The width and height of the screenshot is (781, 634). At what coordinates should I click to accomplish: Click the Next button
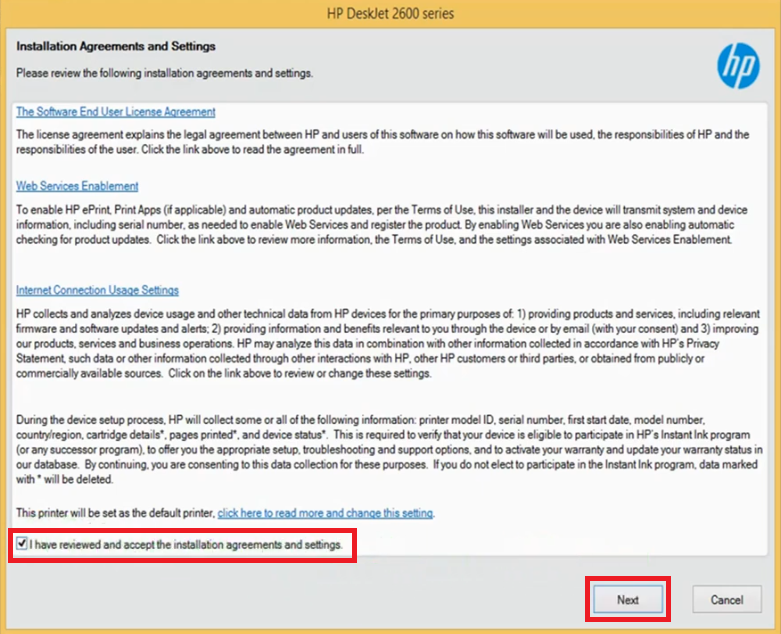coord(628,600)
